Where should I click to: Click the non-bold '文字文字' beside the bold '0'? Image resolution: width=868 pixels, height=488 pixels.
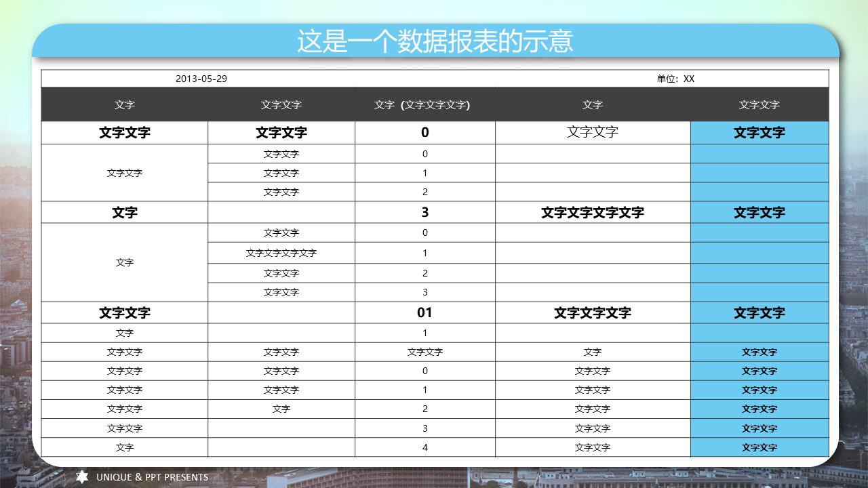coord(593,132)
